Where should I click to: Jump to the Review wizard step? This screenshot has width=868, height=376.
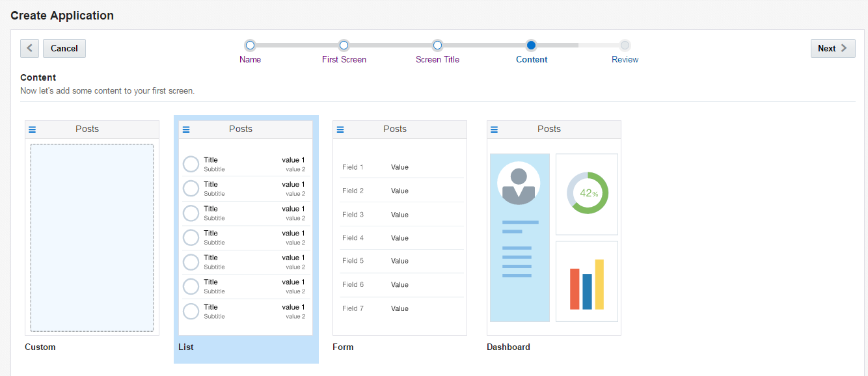point(625,59)
